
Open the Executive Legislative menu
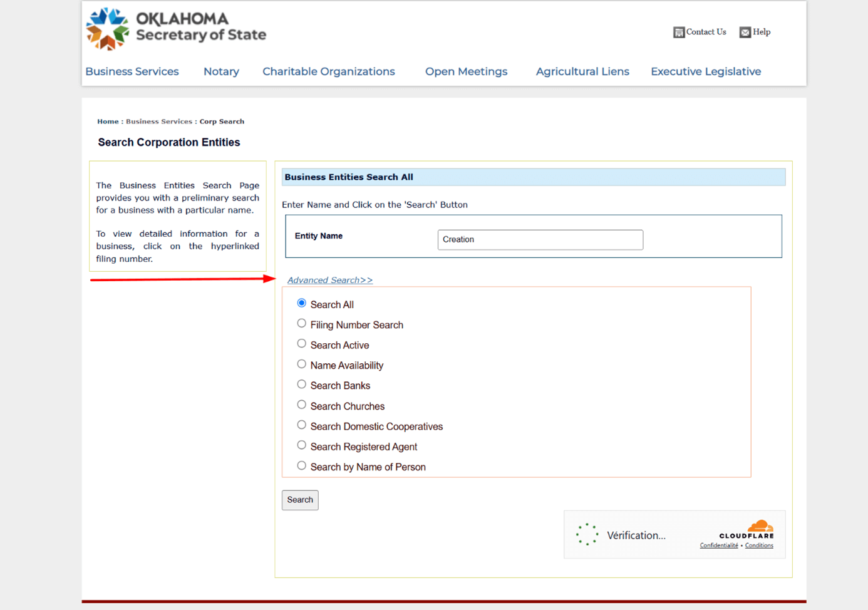point(706,71)
